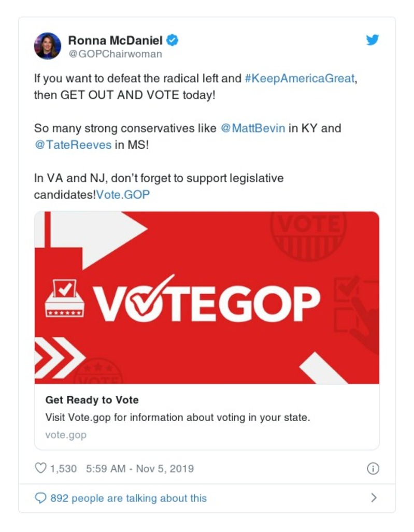414x532 pixels.
Task: Open the "Get Ready to Vote" card title
Action: point(92,400)
